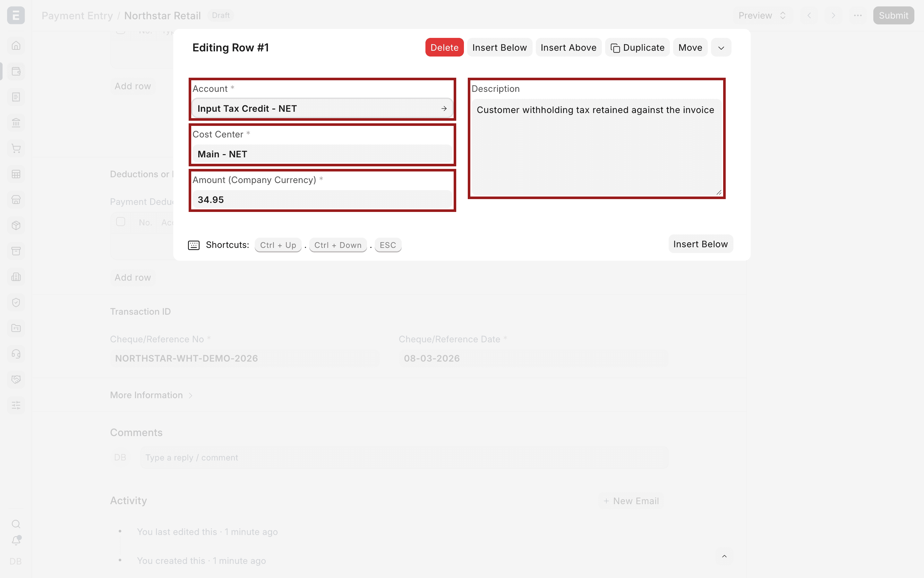Open the package box icon in sidebar
Image resolution: width=924 pixels, height=578 pixels.
[x=16, y=225]
